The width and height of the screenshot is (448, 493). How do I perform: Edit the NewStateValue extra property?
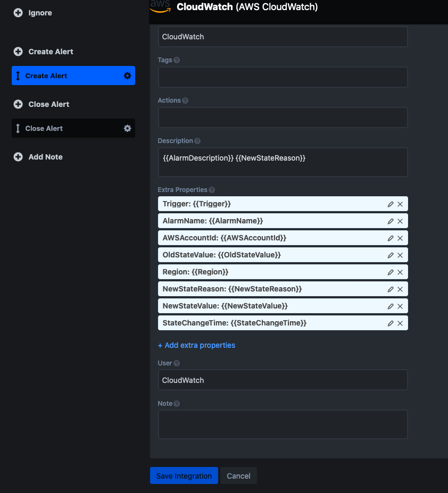(x=391, y=306)
